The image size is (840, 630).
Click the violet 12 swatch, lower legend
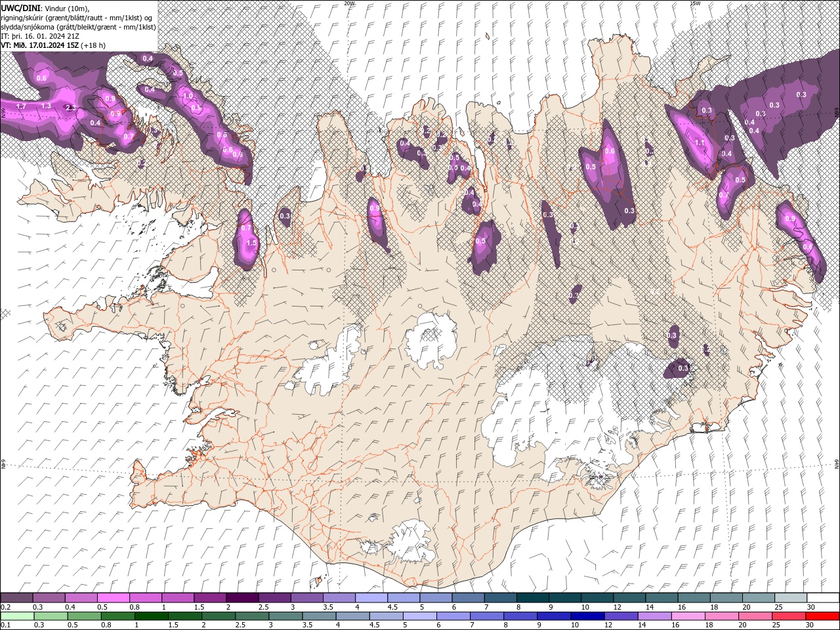621,616
